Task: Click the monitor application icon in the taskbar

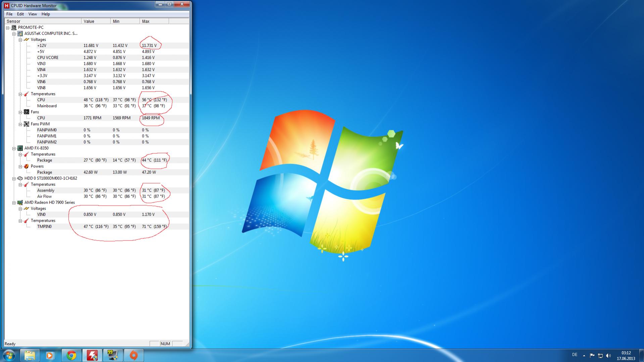Action: pos(113,355)
